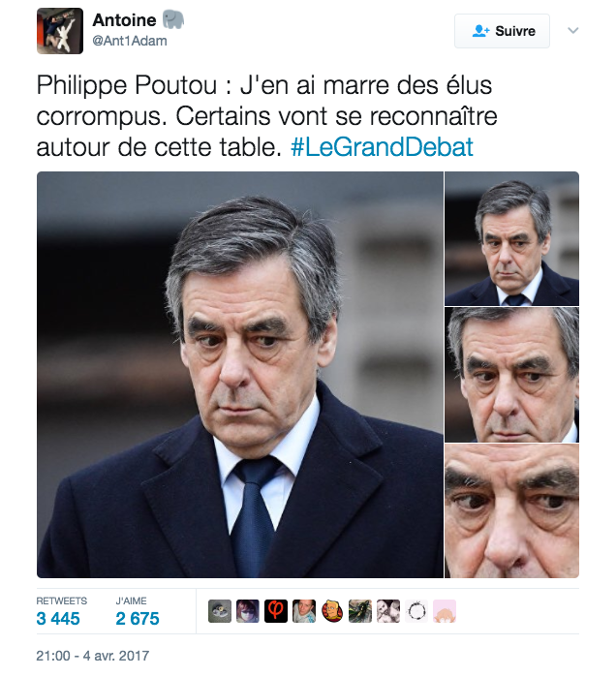Open the sunglasses woman liker avatar

(248, 611)
